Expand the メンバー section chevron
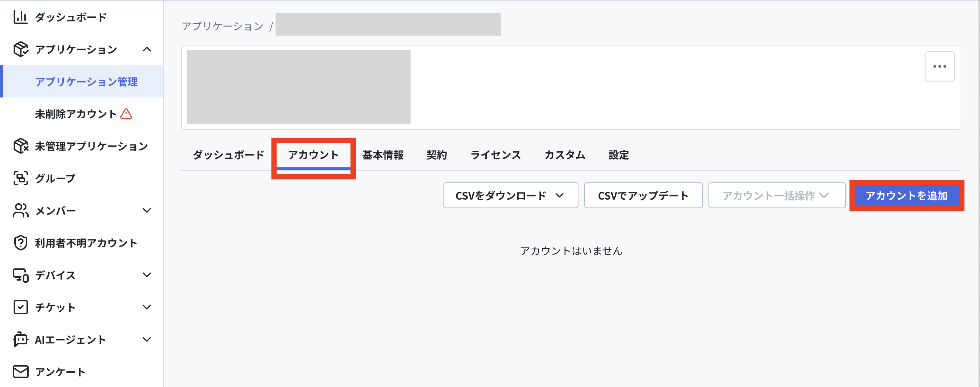Image resolution: width=980 pixels, height=387 pixels. click(147, 210)
